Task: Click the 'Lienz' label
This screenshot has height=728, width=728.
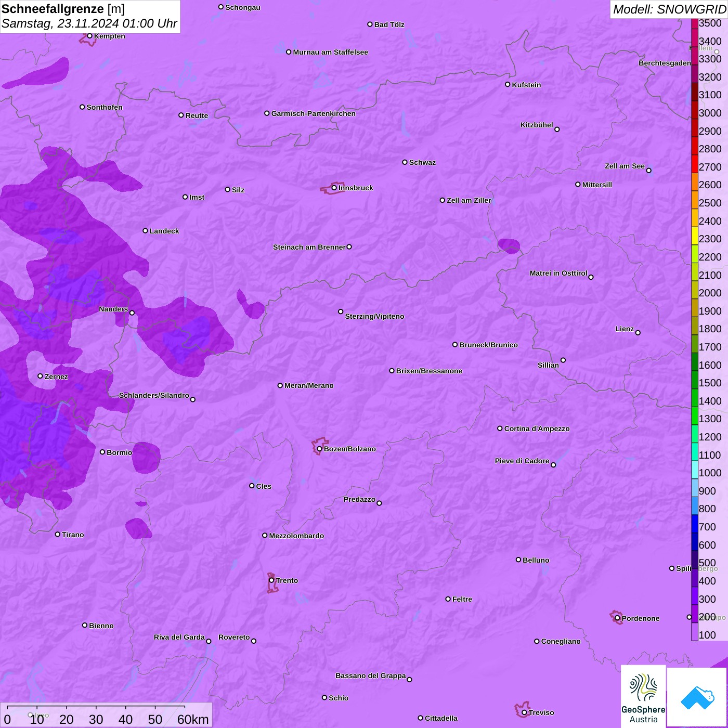Action: [x=625, y=329]
